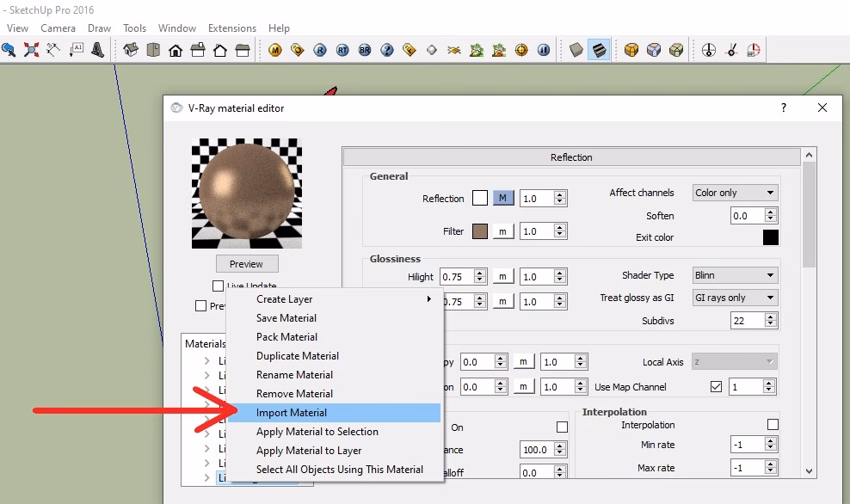Select the Text label tool
This screenshot has width=850, height=504.
(76, 51)
